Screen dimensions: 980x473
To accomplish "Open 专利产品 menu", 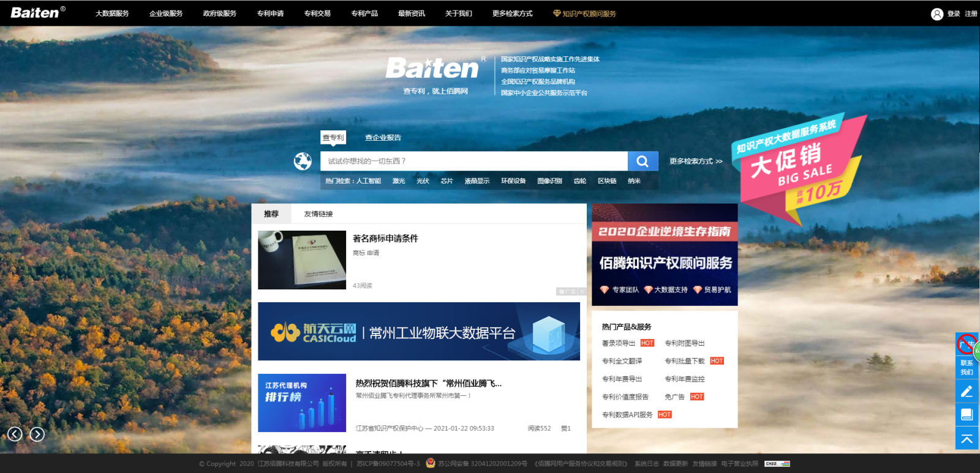I will 364,13.
